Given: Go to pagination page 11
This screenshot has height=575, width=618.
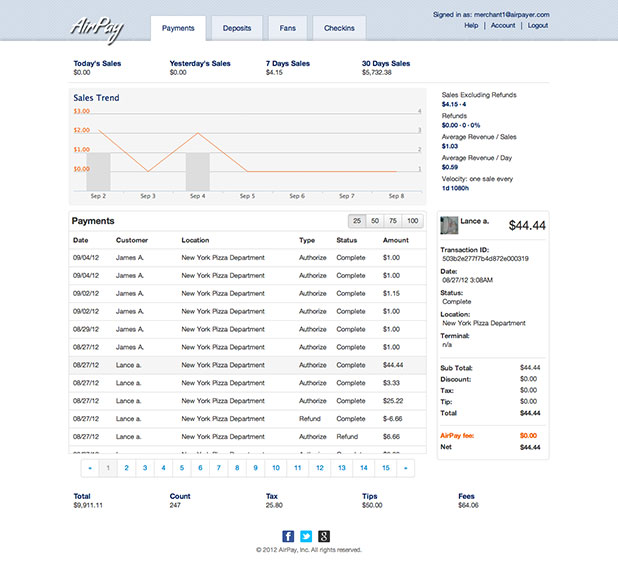Looking at the screenshot, I should [298, 468].
